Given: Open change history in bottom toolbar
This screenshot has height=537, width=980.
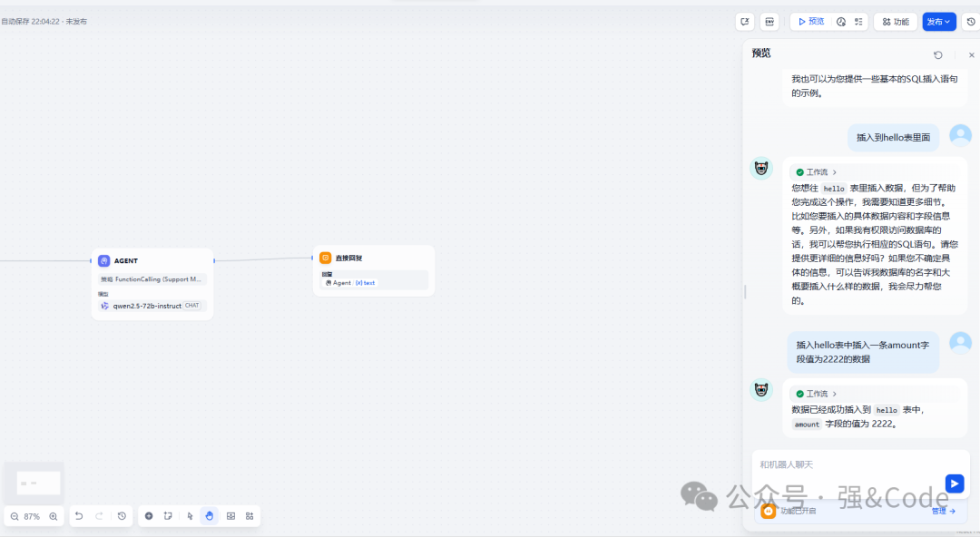Looking at the screenshot, I should pos(122,516).
